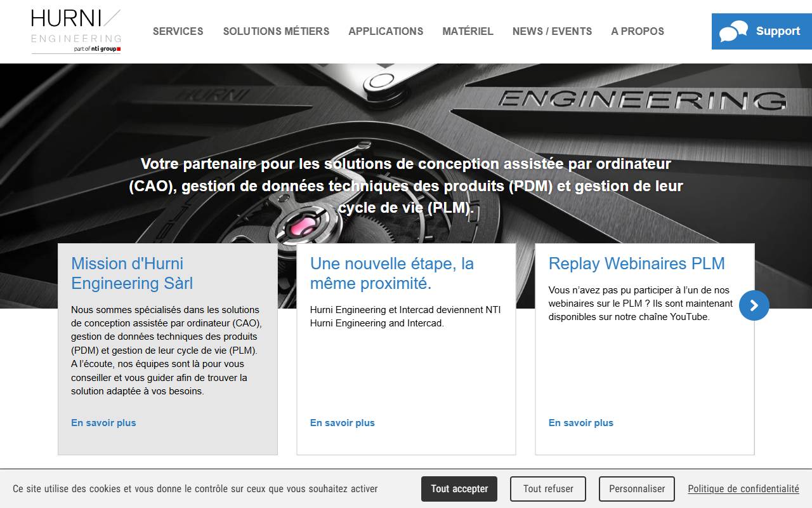
Task: Open the A Propos menu
Action: (x=638, y=31)
